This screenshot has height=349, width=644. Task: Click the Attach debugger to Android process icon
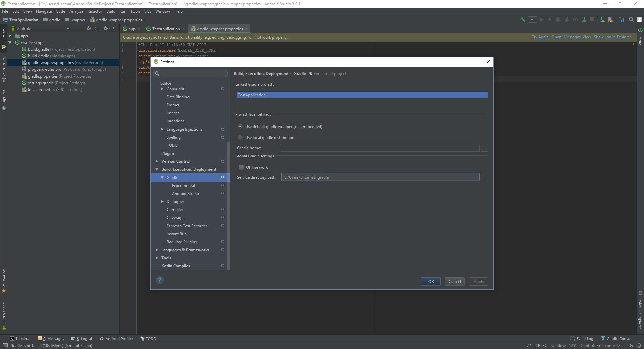[584, 20]
